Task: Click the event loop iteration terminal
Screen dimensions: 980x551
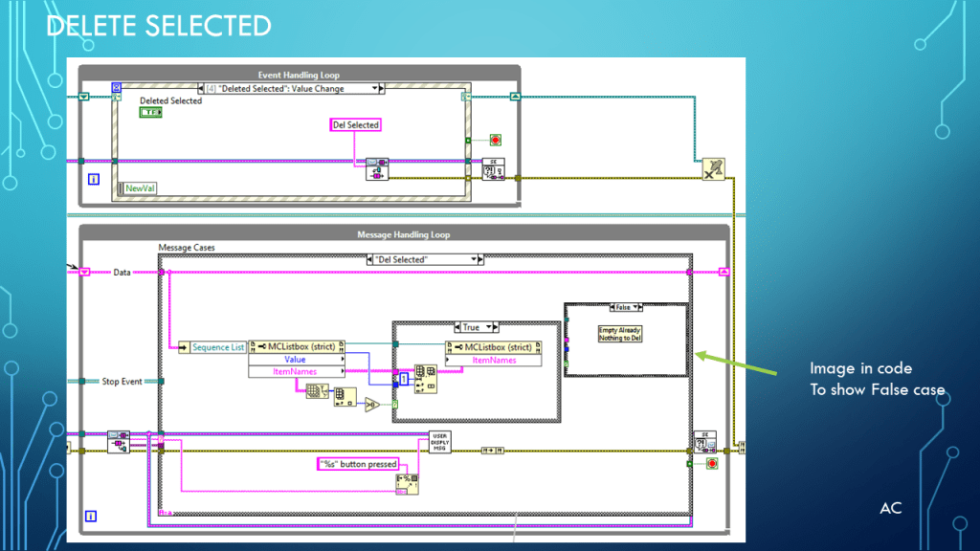Action: point(93,178)
